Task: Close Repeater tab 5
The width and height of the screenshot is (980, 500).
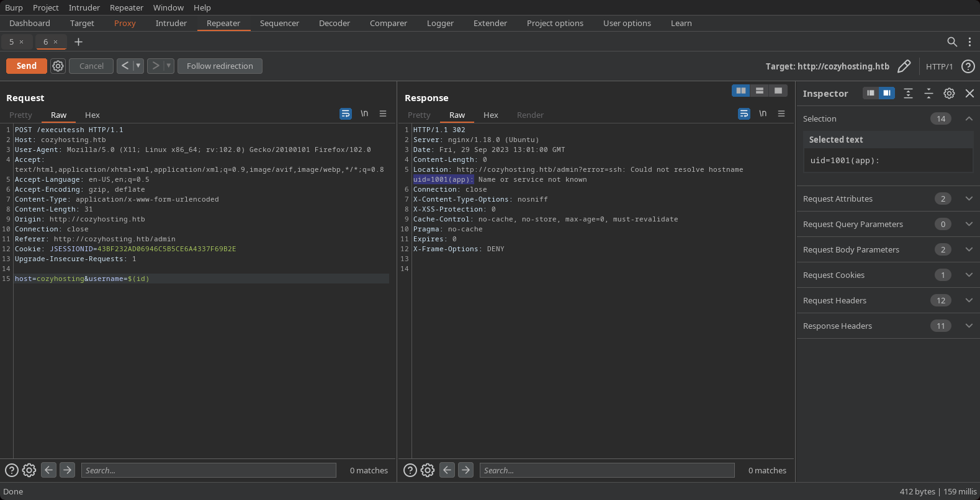Action: pos(21,42)
